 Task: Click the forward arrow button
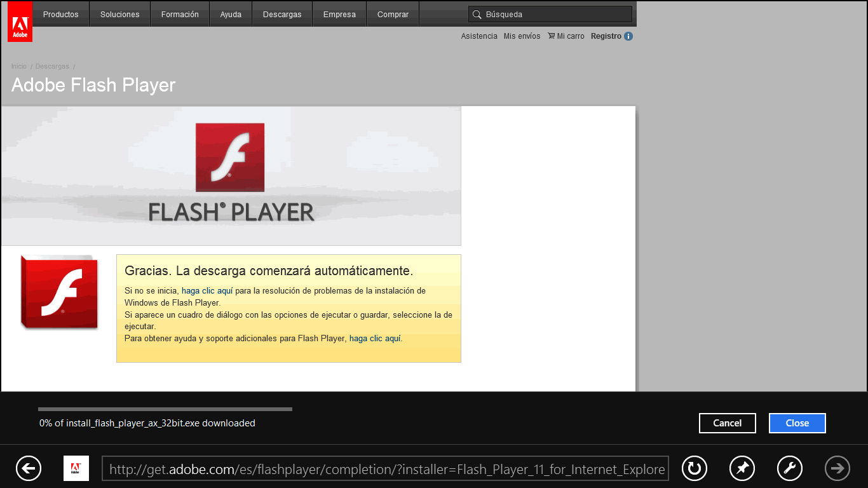pos(837,469)
